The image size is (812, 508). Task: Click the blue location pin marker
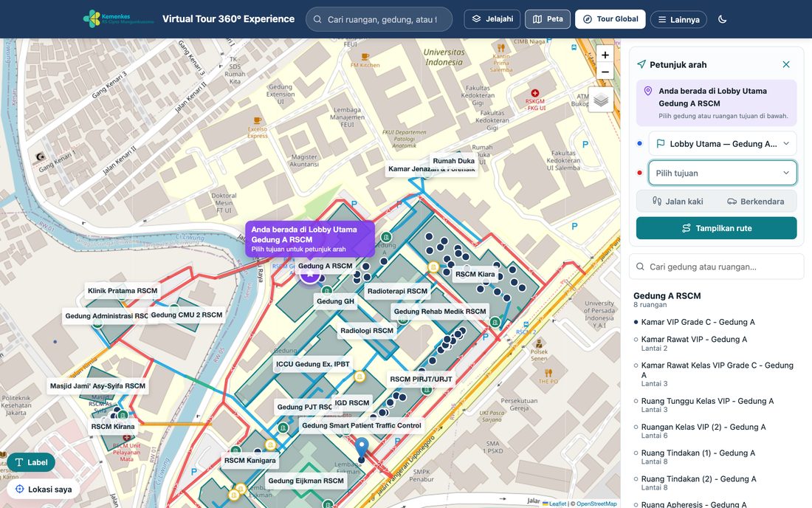coord(362,449)
